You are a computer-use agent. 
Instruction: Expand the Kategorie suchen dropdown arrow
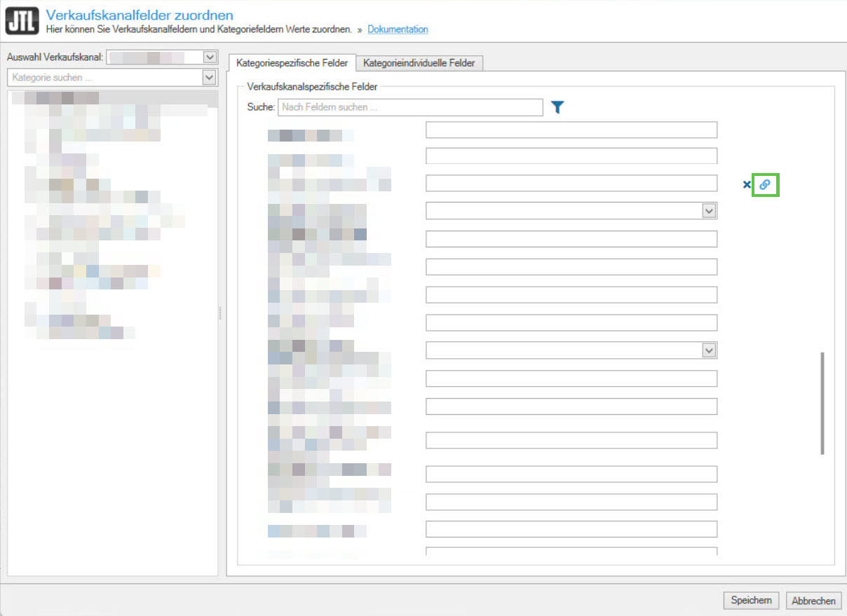pyautogui.click(x=209, y=77)
